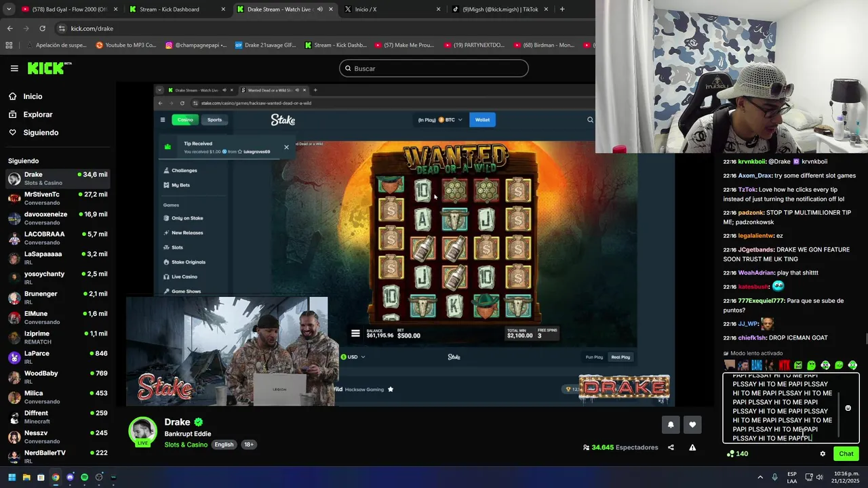Show hidden system tray icons
Image resolution: width=868 pixels, height=488 pixels.
pos(760,477)
